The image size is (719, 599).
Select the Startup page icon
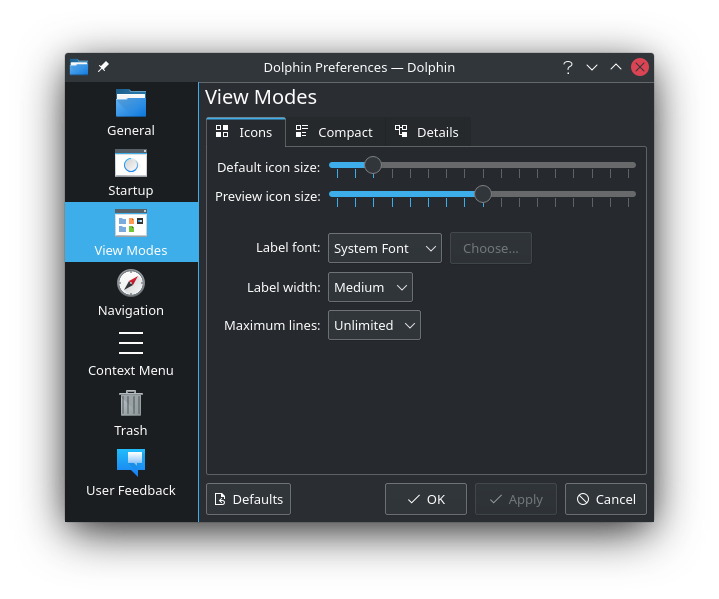coord(131,163)
